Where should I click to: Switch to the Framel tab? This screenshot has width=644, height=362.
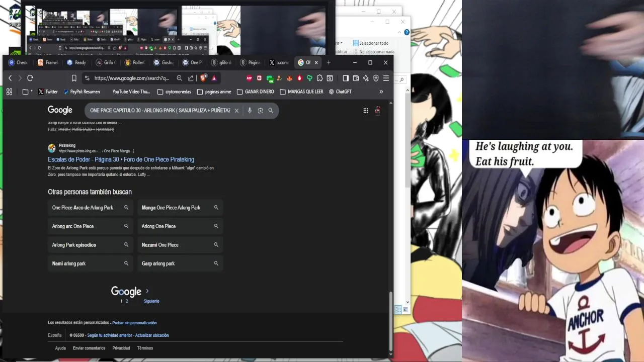click(x=48, y=62)
